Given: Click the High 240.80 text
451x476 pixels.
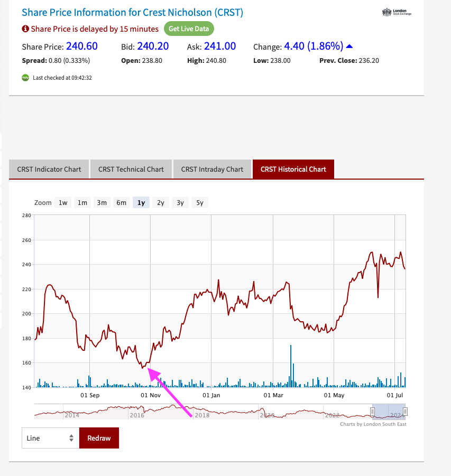Looking at the screenshot, I should point(207,61).
